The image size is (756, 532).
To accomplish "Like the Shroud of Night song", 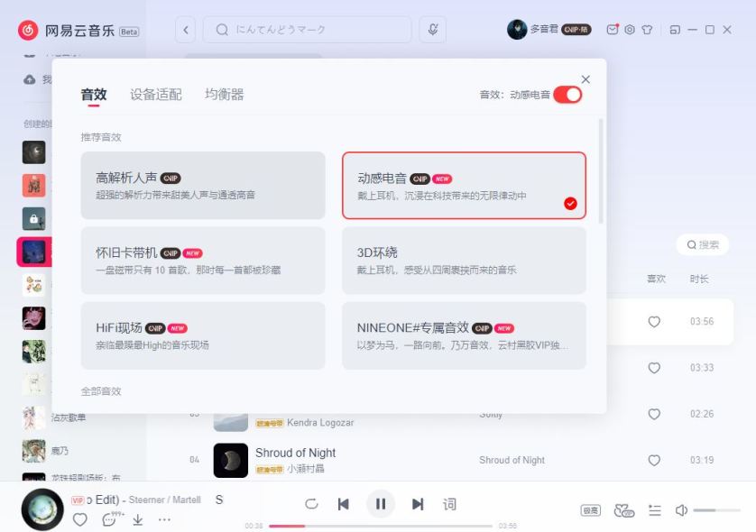I will [x=654, y=460].
